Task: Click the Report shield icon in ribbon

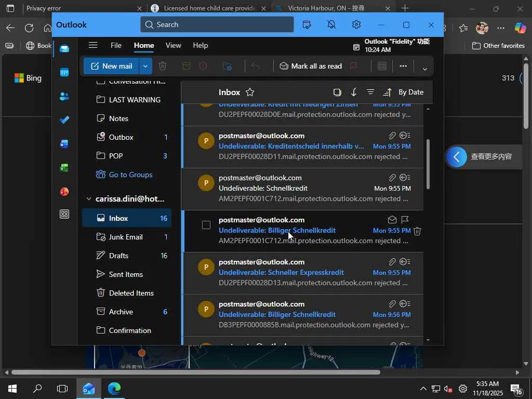Action: 203,66
